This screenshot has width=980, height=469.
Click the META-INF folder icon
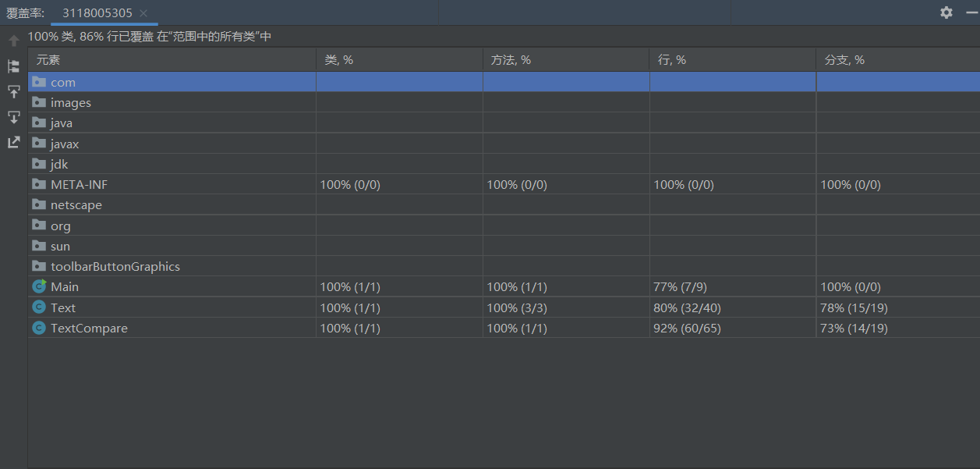39,184
